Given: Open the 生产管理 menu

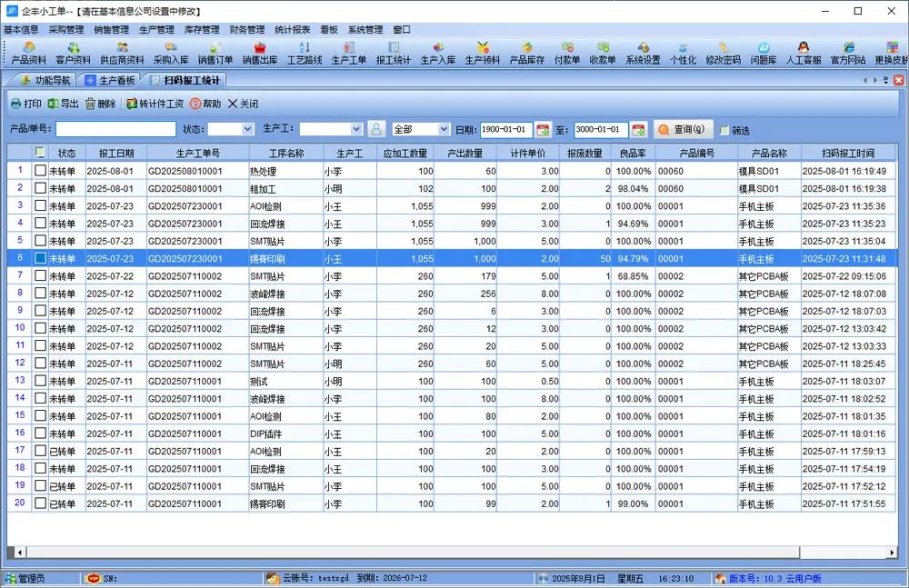Looking at the screenshot, I should tap(156, 30).
